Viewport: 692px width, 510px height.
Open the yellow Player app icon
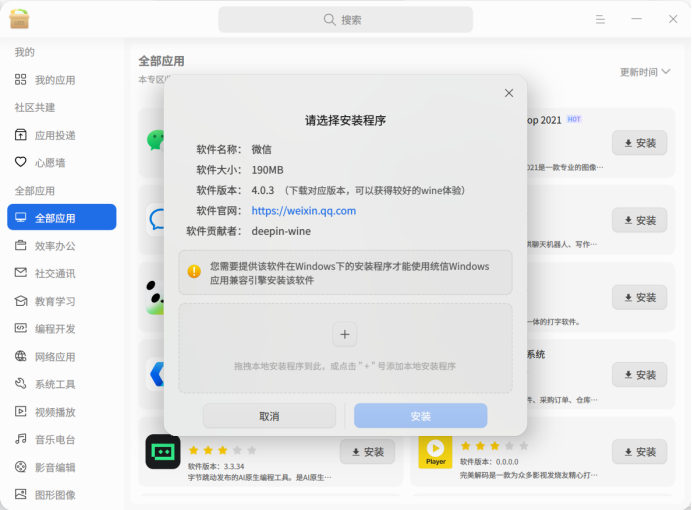tap(435, 452)
